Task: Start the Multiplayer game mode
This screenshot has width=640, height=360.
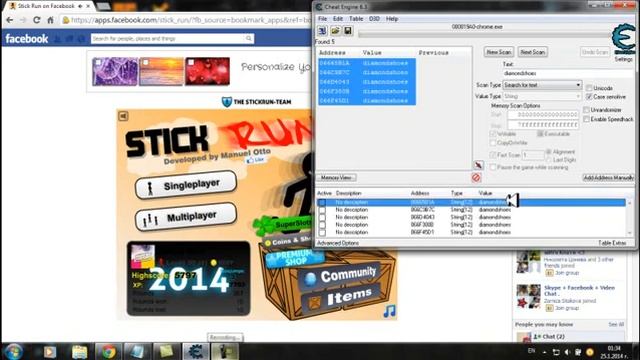Action: coord(186,217)
